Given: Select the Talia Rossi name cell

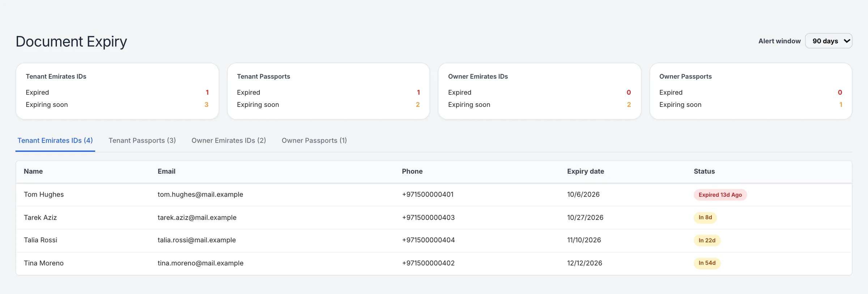Looking at the screenshot, I should 41,240.
